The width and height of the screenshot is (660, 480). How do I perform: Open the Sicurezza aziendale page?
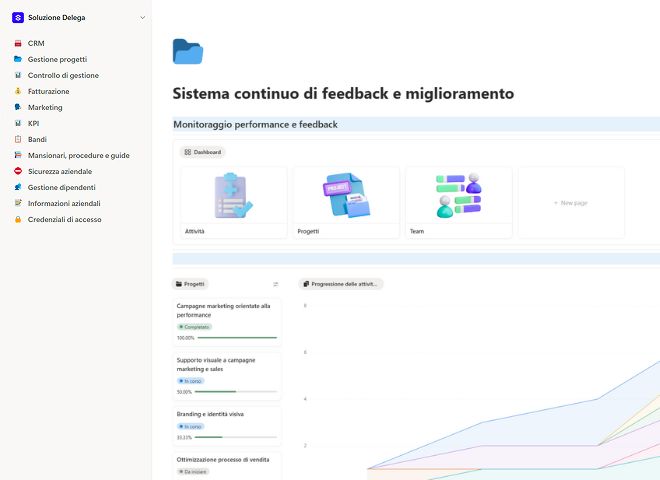(x=60, y=171)
